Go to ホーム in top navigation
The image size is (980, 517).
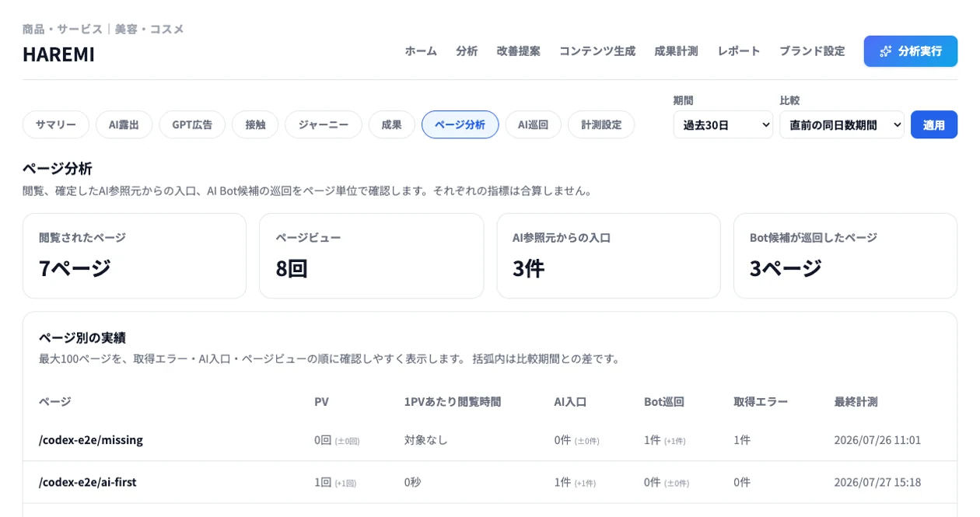coord(421,51)
